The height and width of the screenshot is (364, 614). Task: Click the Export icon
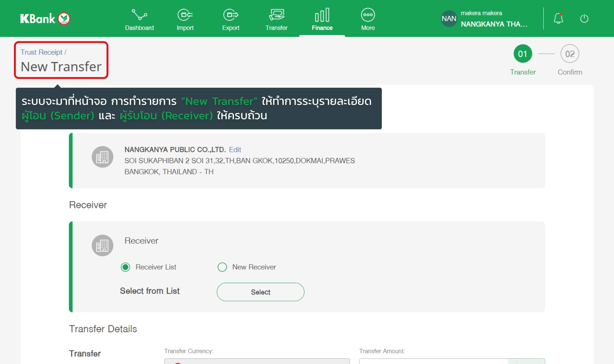pos(231,15)
